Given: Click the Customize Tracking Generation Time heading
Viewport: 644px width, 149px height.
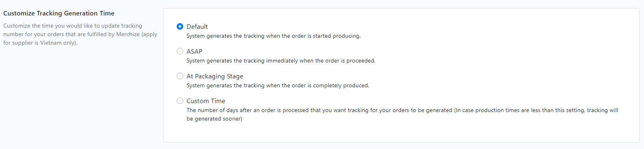Looking at the screenshot, I should coord(59,13).
